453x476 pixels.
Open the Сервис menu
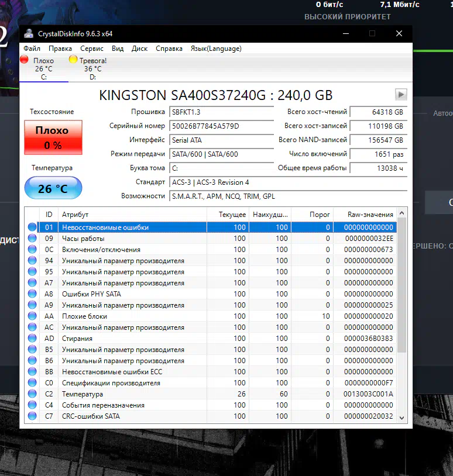point(92,49)
